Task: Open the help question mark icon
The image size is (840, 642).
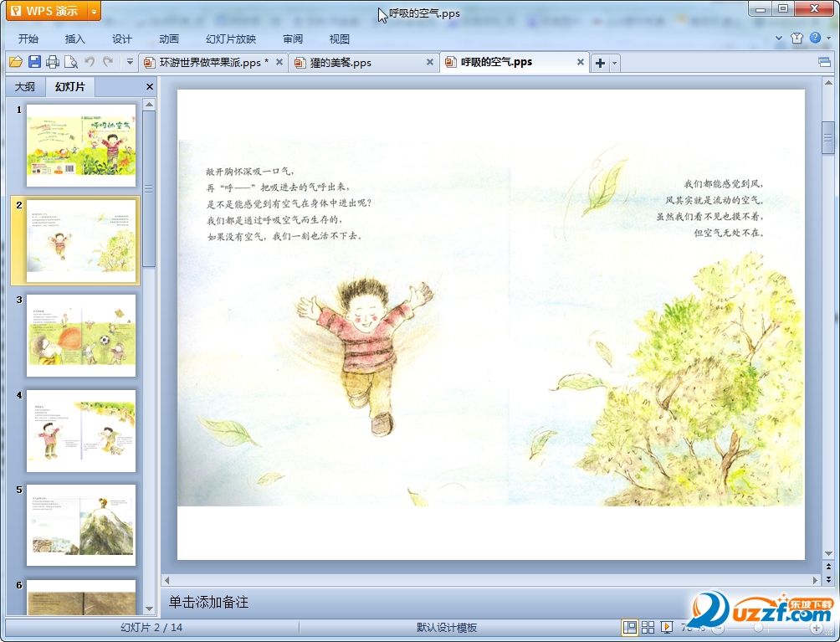Action: click(815, 38)
